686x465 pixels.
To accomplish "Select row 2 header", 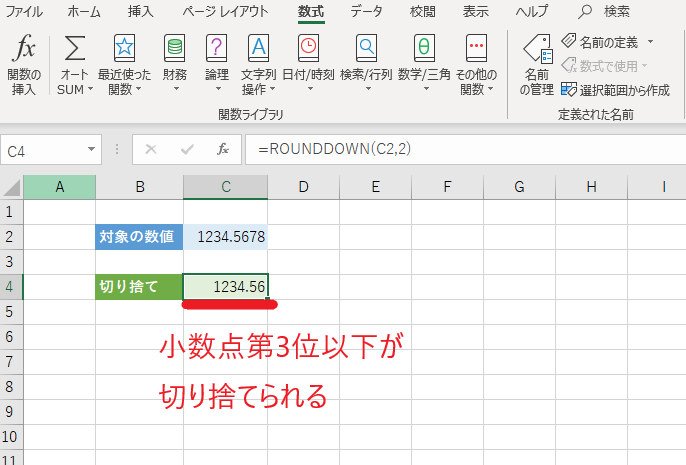I will 11,237.
